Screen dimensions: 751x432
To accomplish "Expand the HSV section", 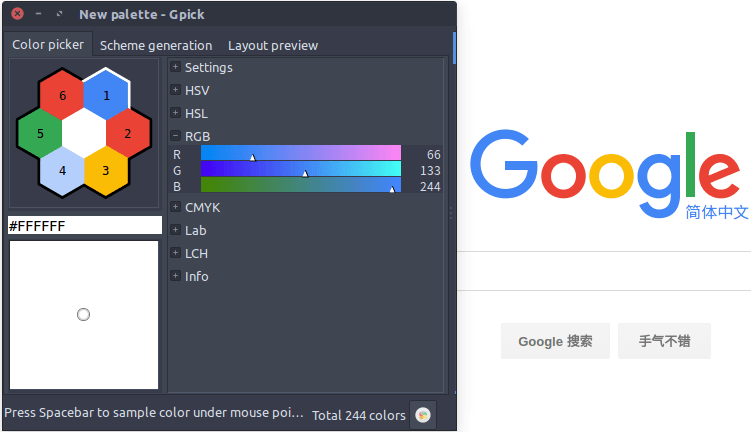I will [175, 90].
